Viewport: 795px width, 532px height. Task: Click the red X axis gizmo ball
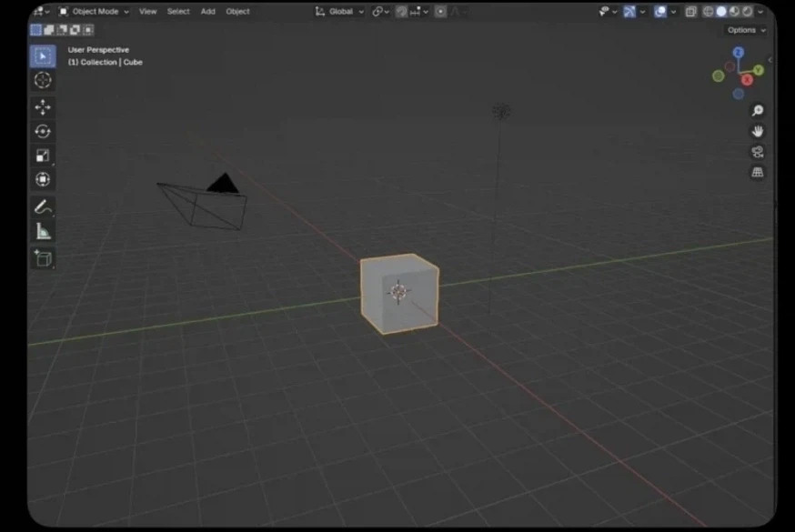click(747, 80)
